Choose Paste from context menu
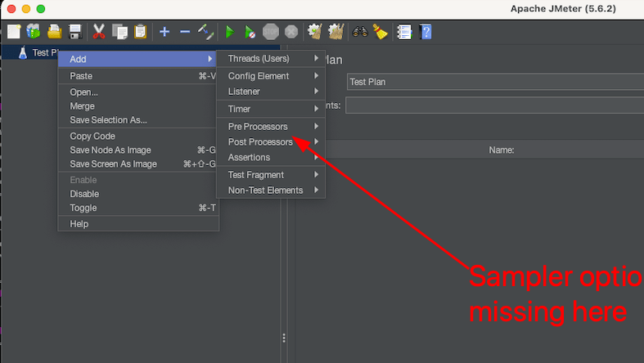 [138, 76]
